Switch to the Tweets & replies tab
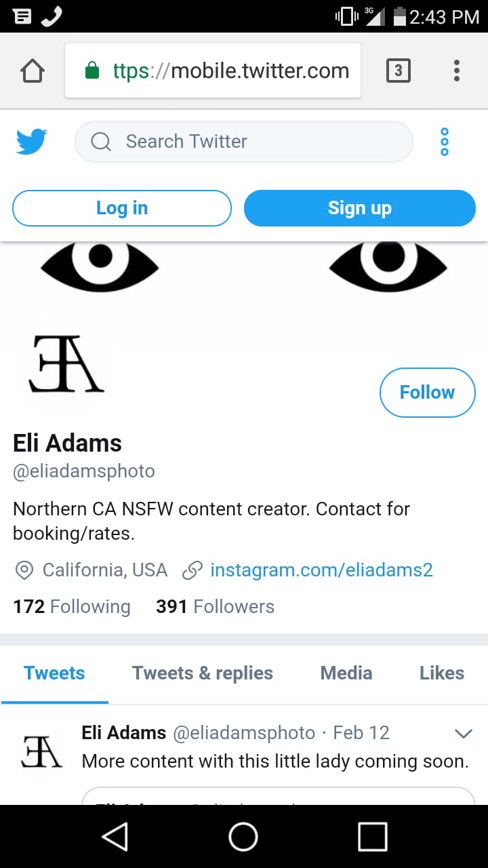The height and width of the screenshot is (868, 488). point(203,673)
